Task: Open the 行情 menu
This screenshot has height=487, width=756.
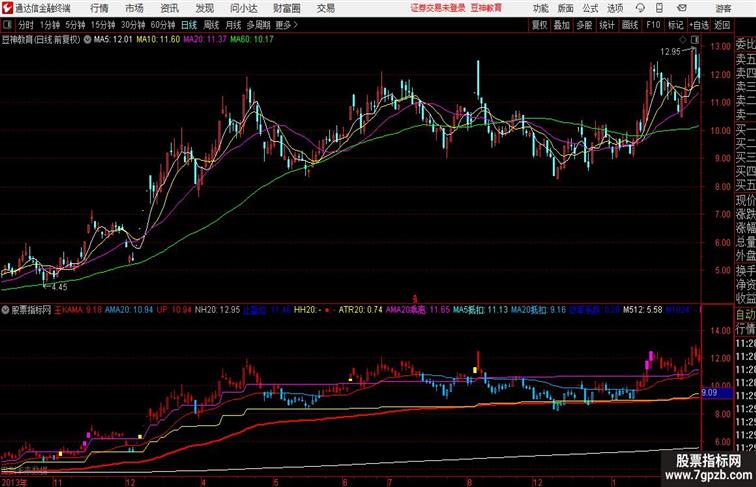Action: [99, 8]
